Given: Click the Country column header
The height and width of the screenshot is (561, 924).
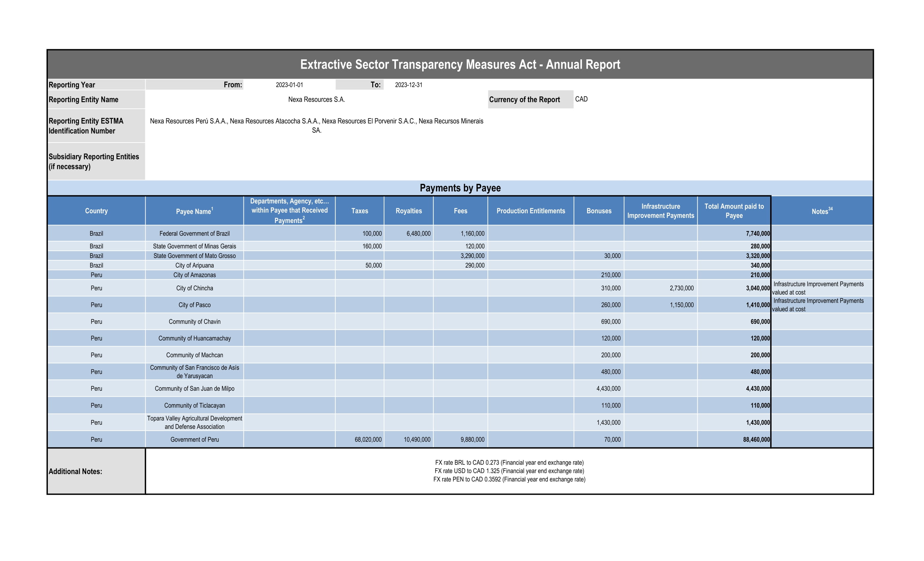Looking at the screenshot, I should [96, 211].
